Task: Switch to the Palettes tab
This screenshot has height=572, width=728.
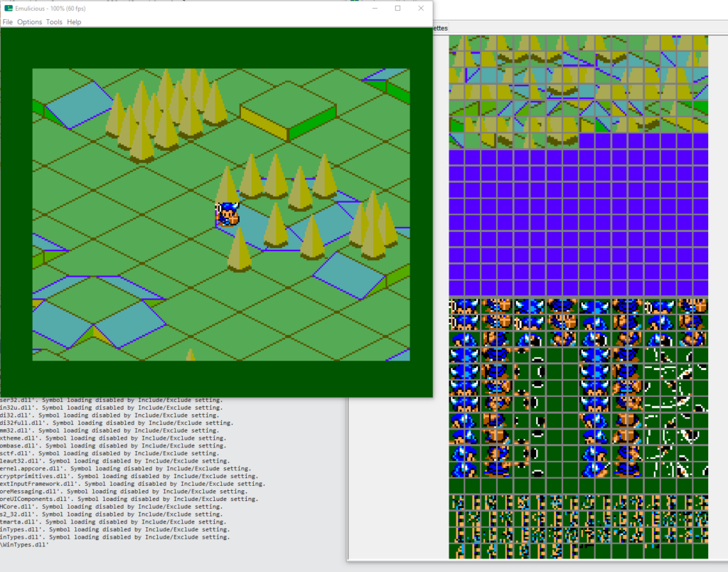Action: pyautogui.click(x=439, y=28)
